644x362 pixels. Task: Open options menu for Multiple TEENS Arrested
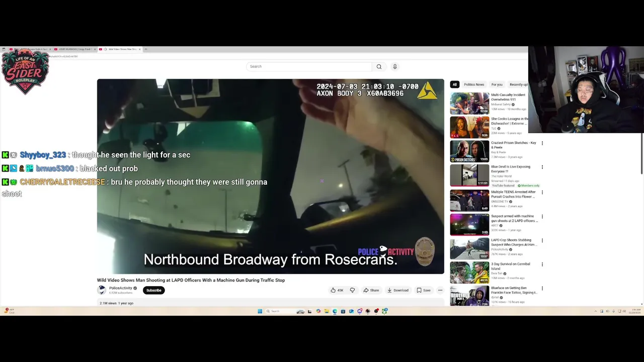pos(542,193)
